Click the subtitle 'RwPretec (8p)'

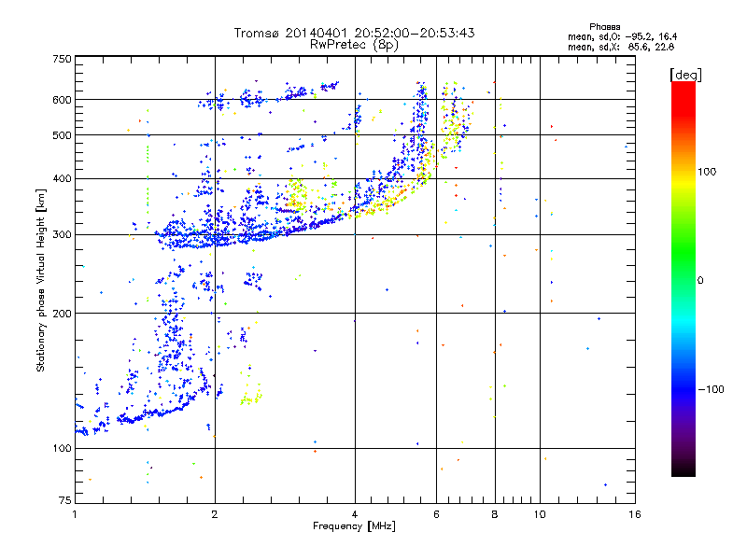coord(354,45)
